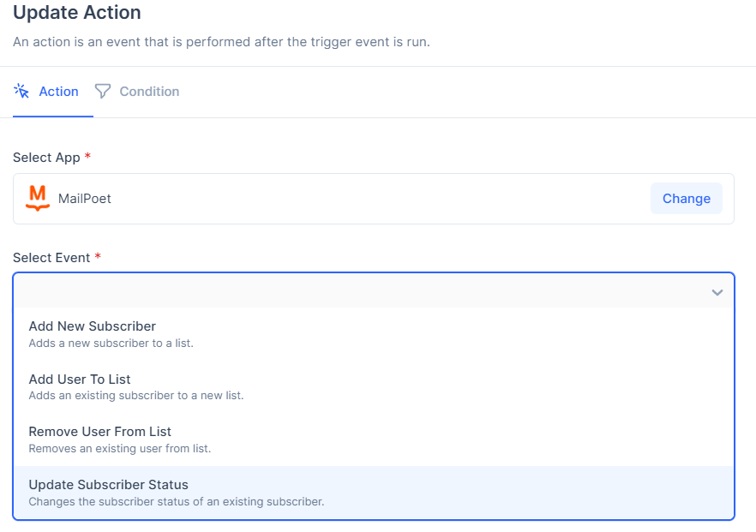The width and height of the screenshot is (756, 532).
Task: Focus the Select Event search field
Action: pos(360,292)
